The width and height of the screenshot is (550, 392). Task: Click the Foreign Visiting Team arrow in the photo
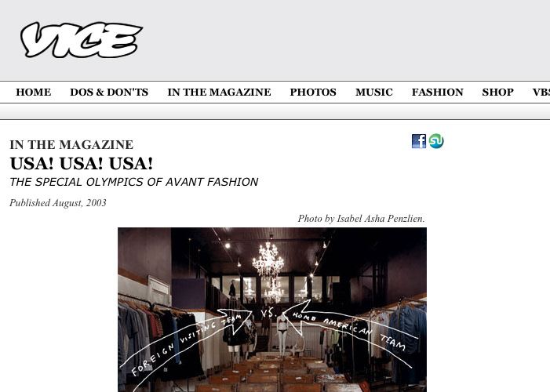tap(186, 344)
